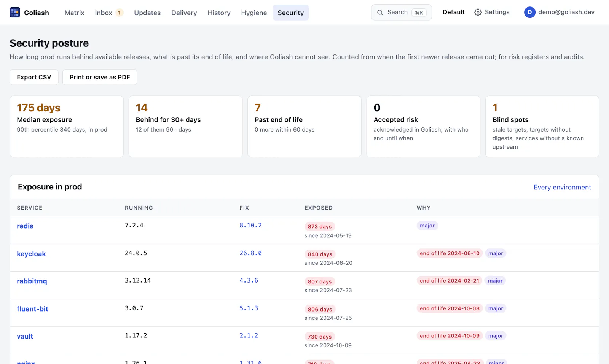Viewport: 609px width, 364px height.
Task: Click end of life 2024-06-10 tag
Action: click(450, 253)
